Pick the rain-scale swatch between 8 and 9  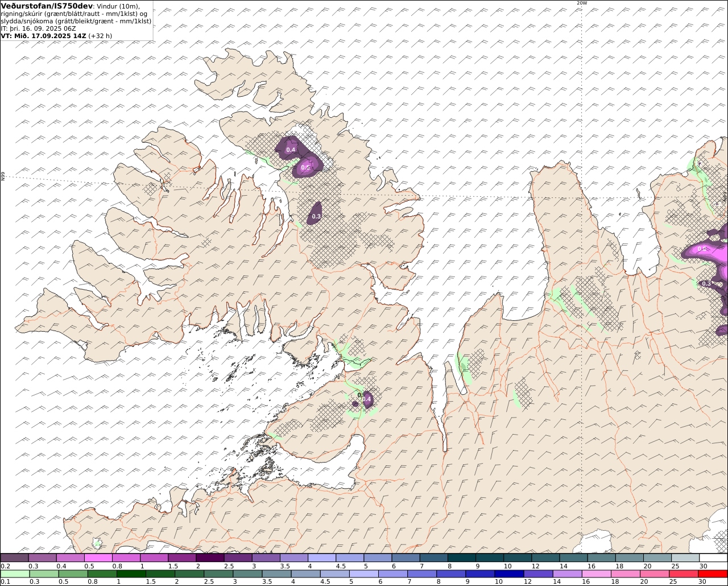tap(451, 573)
